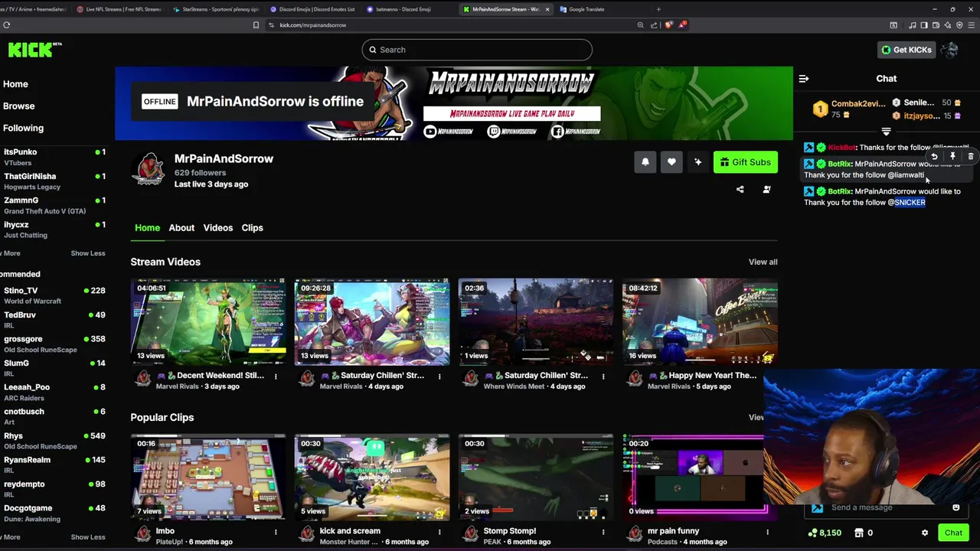Image resolution: width=980 pixels, height=551 pixels.
Task: Toggle browser sidebar panel icon
Action: pyautogui.click(x=924, y=25)
